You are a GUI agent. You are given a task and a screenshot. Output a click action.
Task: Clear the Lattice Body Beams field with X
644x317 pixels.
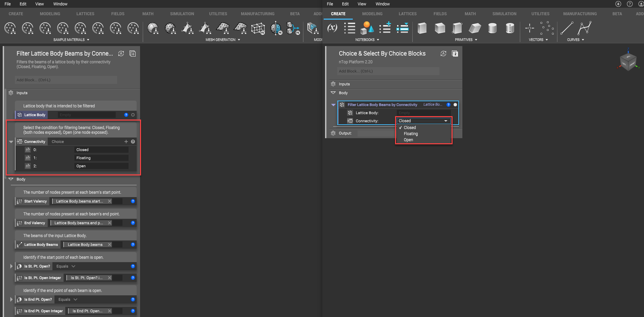110,245
